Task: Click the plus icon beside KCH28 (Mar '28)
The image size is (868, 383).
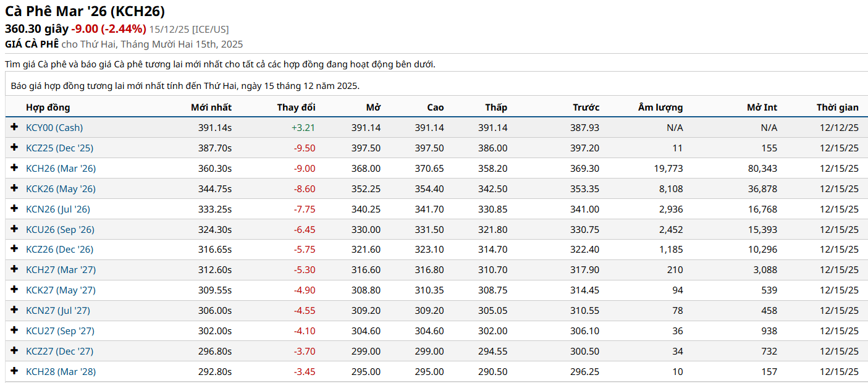Action: click(15, 371)
